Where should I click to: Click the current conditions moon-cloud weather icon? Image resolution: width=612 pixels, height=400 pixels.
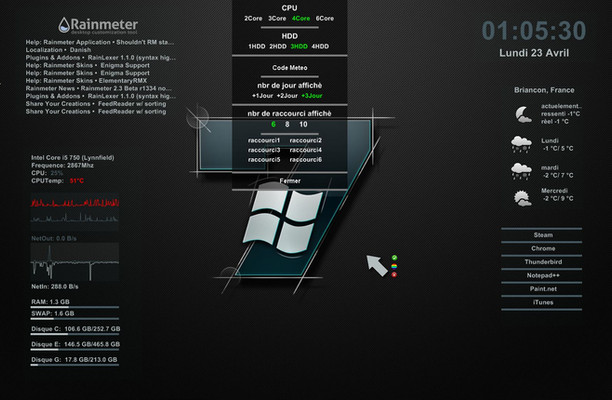point(523,114)
